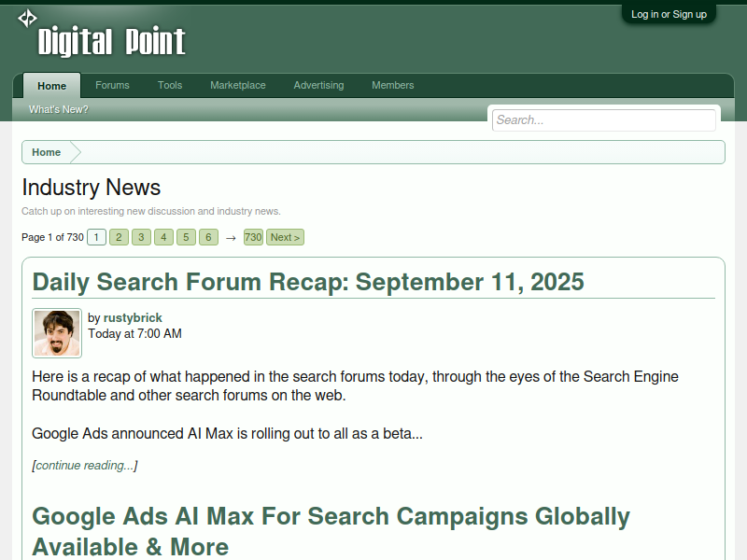Image resolution: width=747 pixels, height=560 pixels.
Task: Click the What's New? link
Action: 59,109
